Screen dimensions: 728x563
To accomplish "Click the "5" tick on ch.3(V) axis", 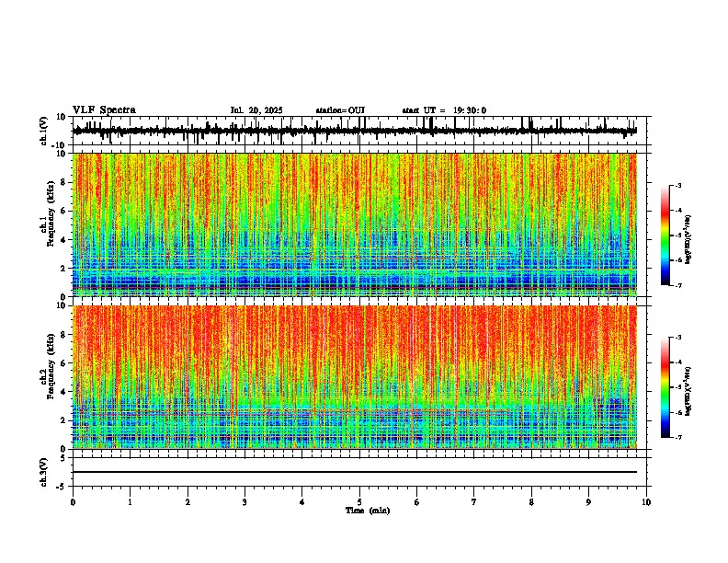I will (x=63, y=457).
